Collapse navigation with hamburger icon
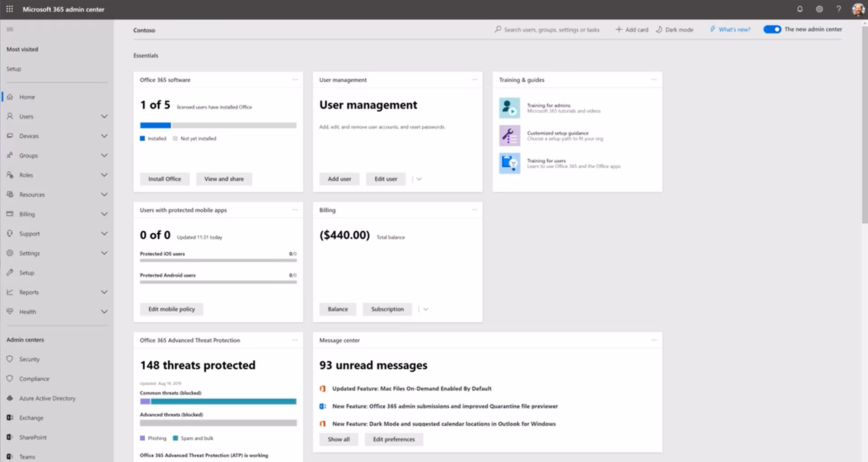 (x=10, y=29)
